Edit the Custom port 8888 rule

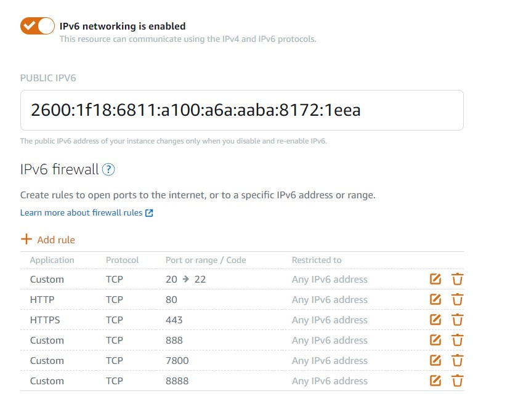tap(435, 381)
